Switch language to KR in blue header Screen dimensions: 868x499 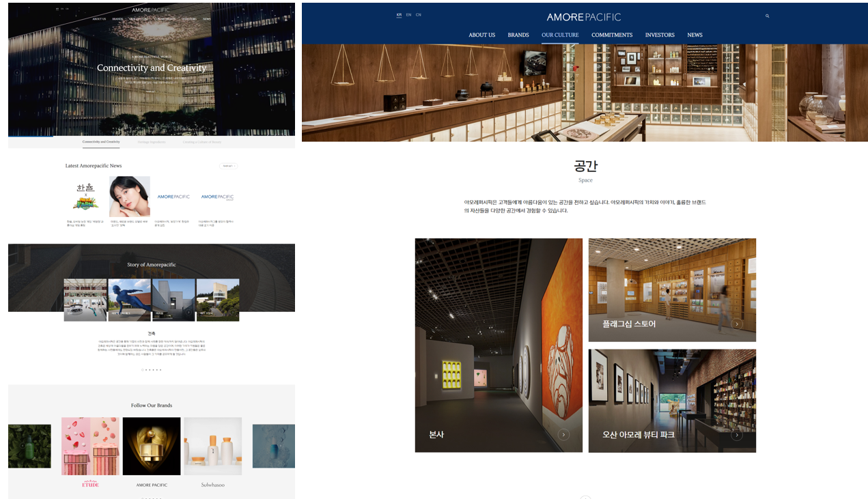[x=399, y=15]
